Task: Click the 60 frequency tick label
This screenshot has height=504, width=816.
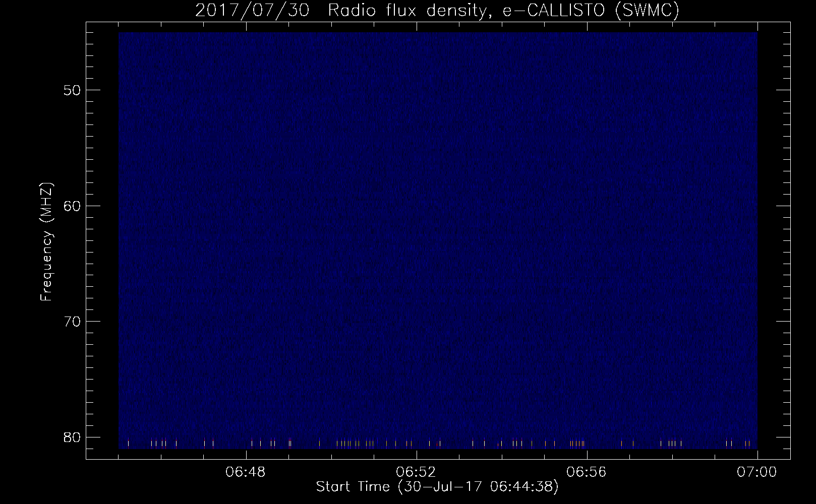Action: pos(73,206)
